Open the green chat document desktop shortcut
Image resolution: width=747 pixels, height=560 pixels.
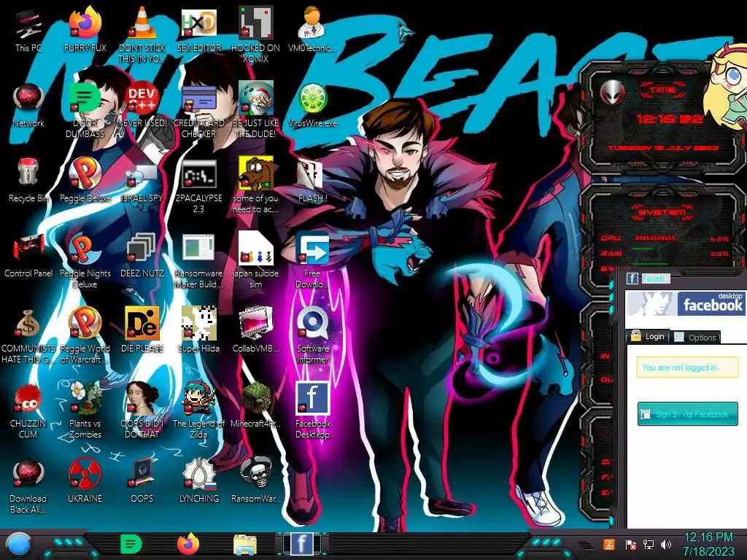(x=85, y=98)
